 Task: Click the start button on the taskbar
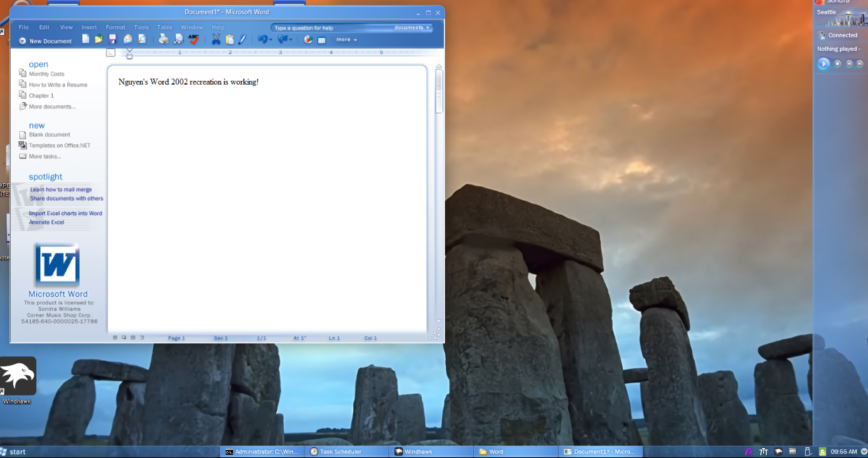tap(14, 452)
